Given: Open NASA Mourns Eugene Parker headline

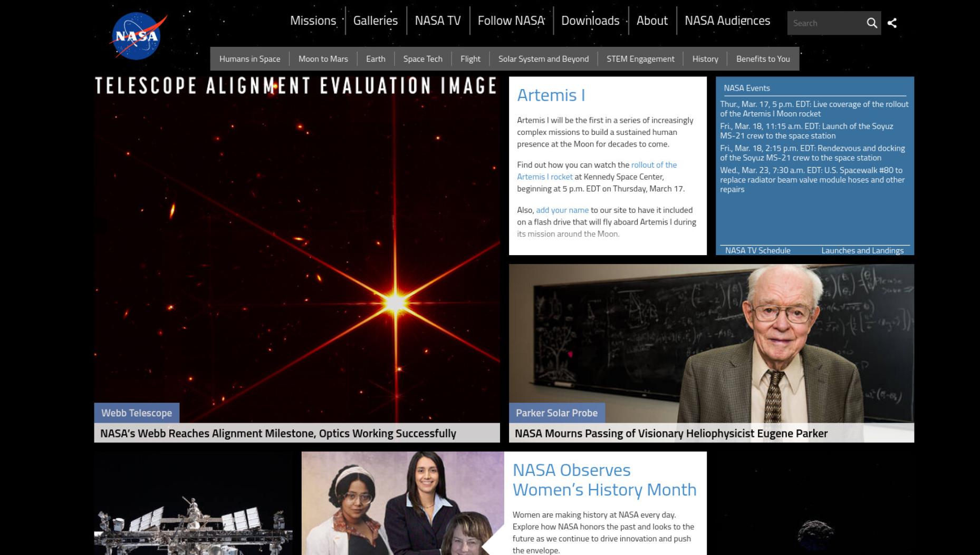Looking at the screenshot, I should pos(671,433).
